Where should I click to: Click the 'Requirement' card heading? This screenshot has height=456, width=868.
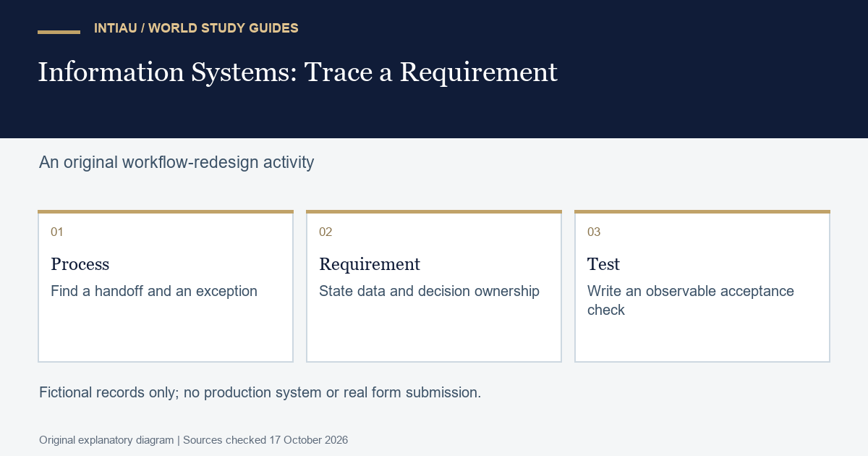[x=370, y=264]
